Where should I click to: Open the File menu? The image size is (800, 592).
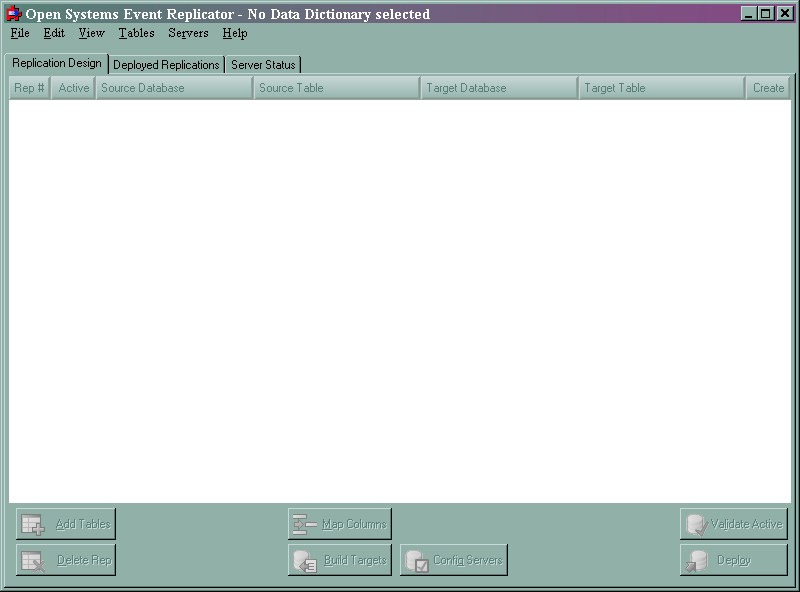(19, 33)
